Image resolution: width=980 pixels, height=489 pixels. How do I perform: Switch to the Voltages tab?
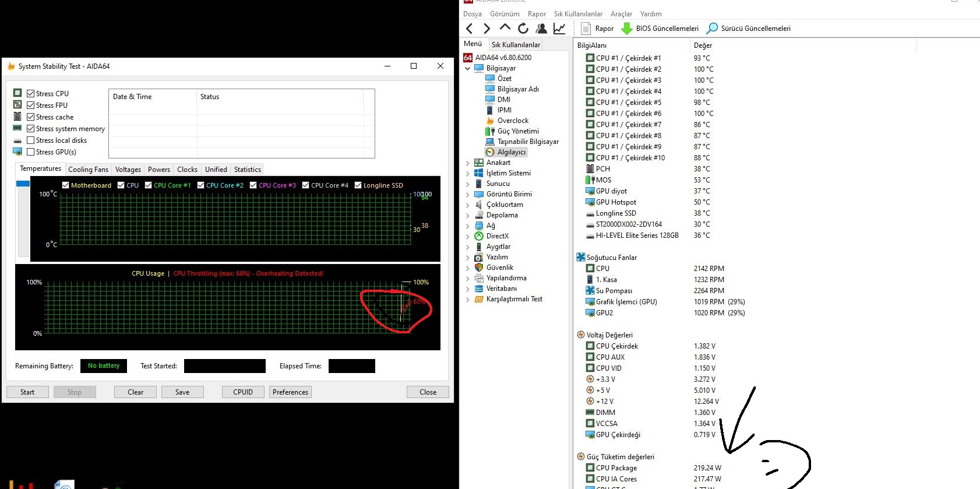(128, 170)
